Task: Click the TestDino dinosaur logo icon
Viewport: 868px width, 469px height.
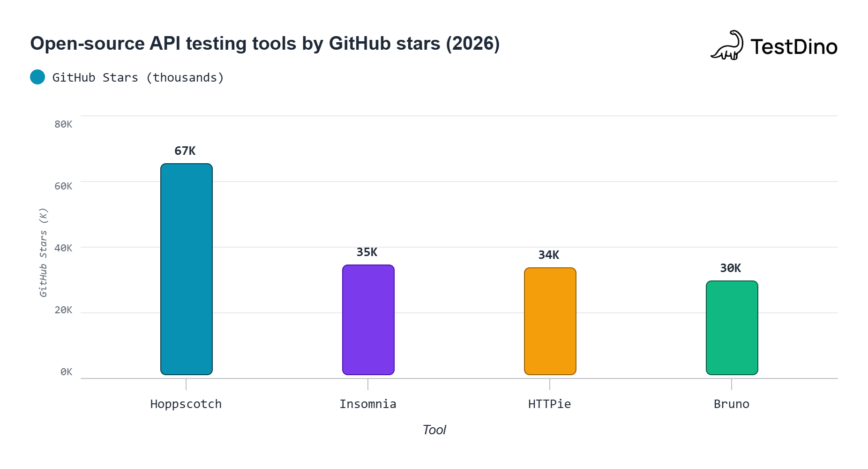Action: (x=727, y=46)
